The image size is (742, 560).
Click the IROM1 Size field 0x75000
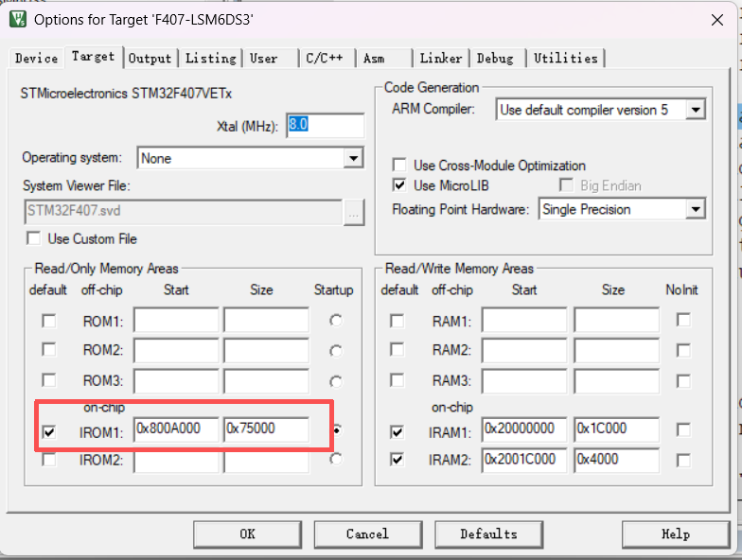click(267, 429)
